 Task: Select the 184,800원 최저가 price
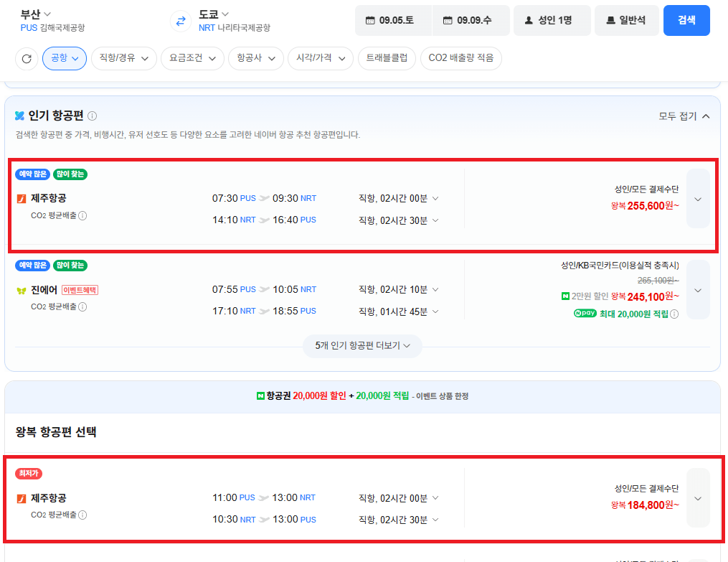click(x=646, y=505)
